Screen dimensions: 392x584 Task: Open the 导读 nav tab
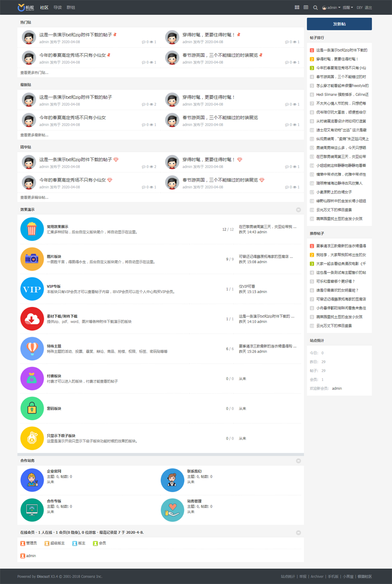(58, 7)
